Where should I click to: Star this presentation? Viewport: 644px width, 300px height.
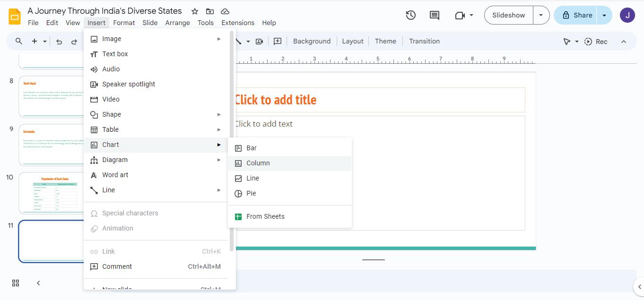(x=195, y=11)
